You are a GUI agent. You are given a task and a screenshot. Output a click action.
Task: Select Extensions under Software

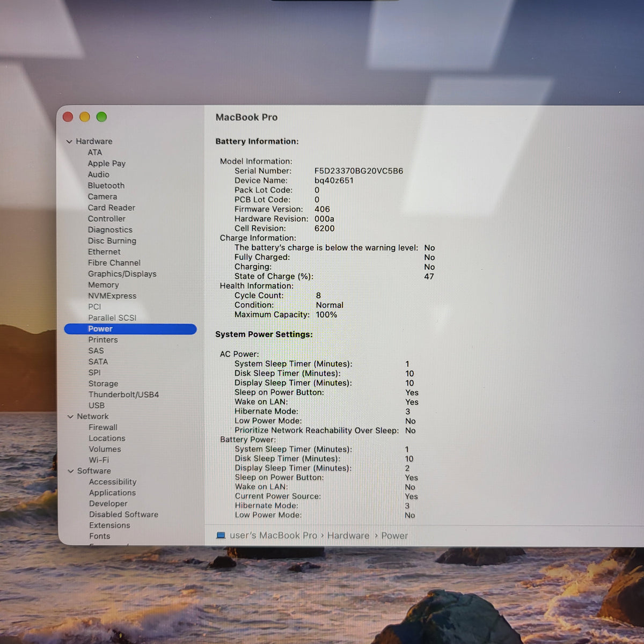tap(109, 525)
